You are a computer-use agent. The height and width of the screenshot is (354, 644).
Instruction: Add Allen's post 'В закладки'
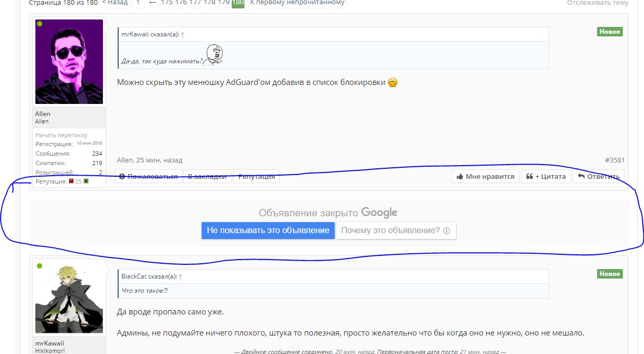[207, 176]
